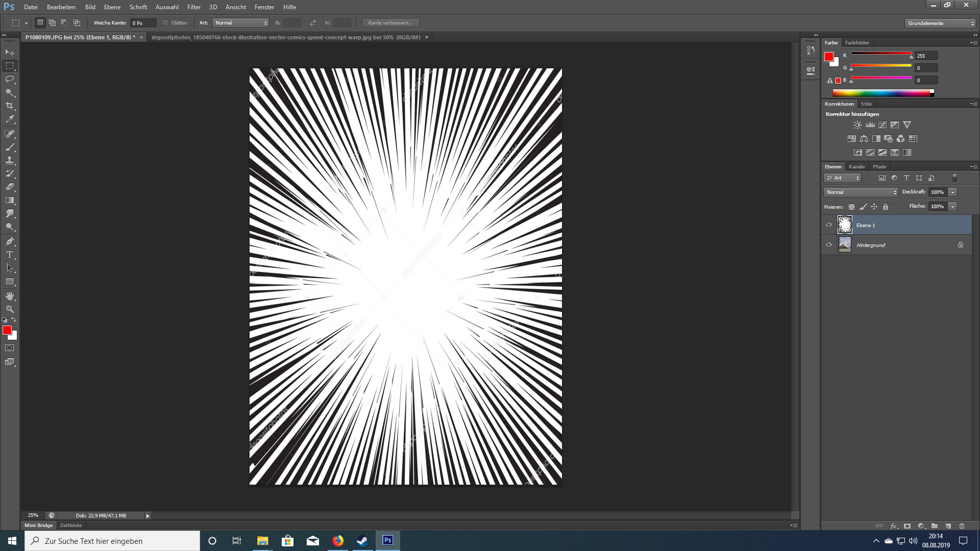
Task: Open the layer blend mode Normal dropdown
Action: point(861,192)
